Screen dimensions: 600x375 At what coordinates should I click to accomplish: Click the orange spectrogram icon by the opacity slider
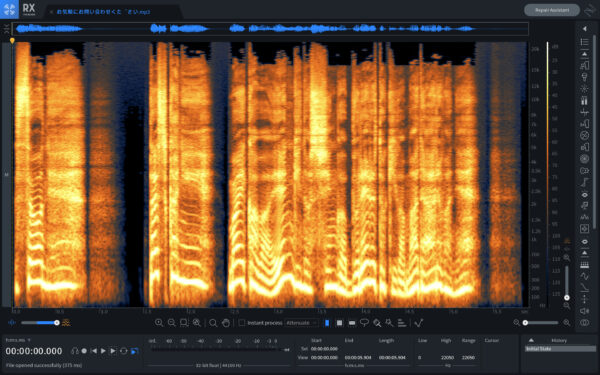point(66,323)
